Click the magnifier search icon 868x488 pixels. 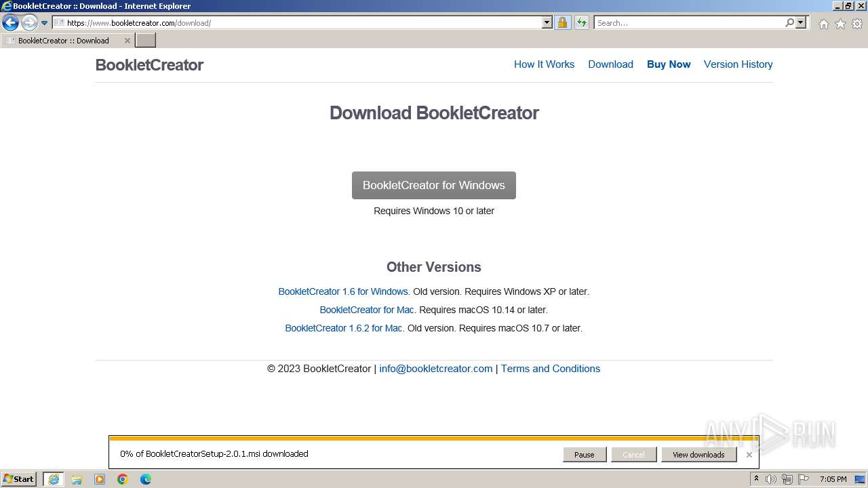point(789,22)
